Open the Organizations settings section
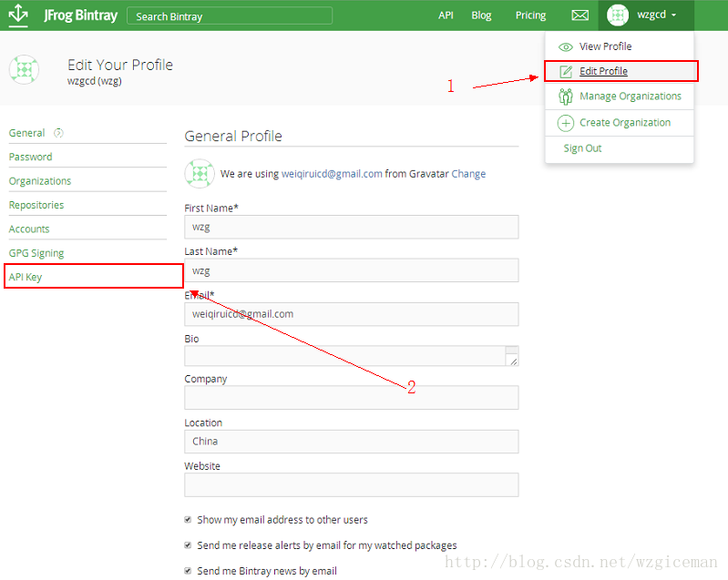The width and height of the screenshot is (728, 580). tap(40, 181)
